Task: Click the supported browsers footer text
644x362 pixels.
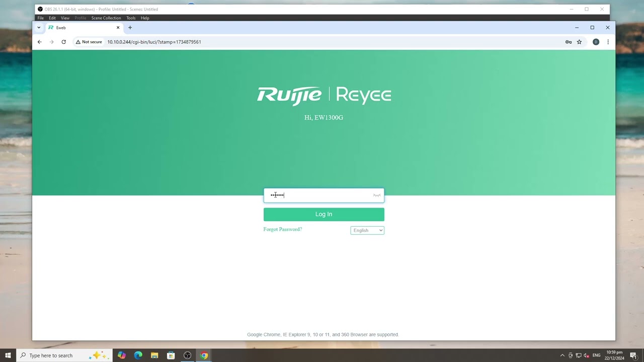Action: click(323, 334)
